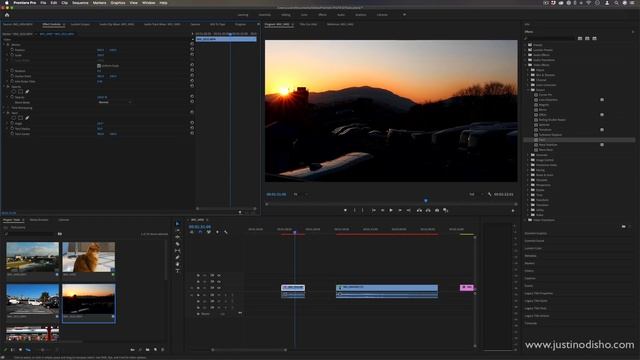Switch to the Media Browser tab
The image size is (640, 360).
point(39,220)
